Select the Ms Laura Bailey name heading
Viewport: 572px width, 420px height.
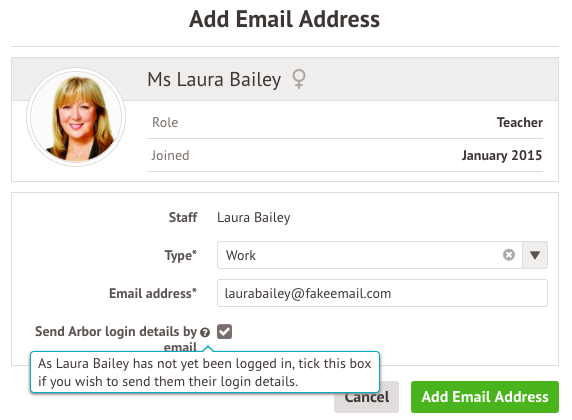pos(214,79)
